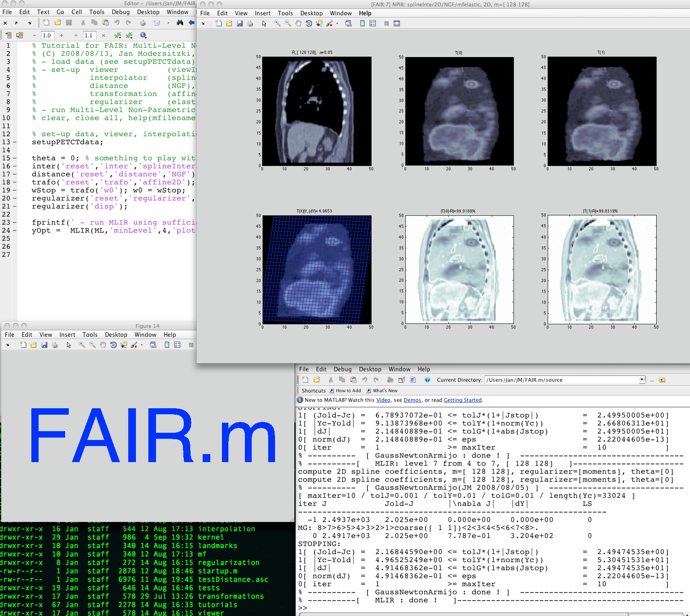Click 'tutorials' entry in terminal listing
The width and height of the screenshot is (690, 616).
click(218, 605)
